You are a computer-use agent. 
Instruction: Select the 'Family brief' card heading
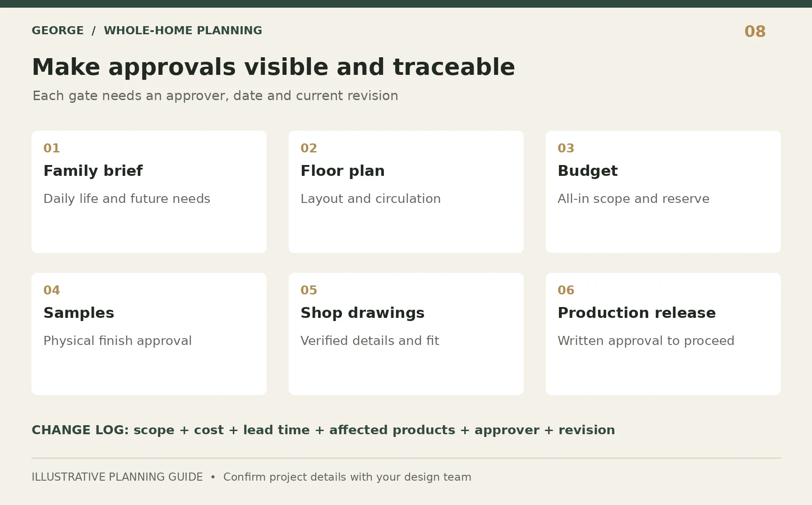93,171
